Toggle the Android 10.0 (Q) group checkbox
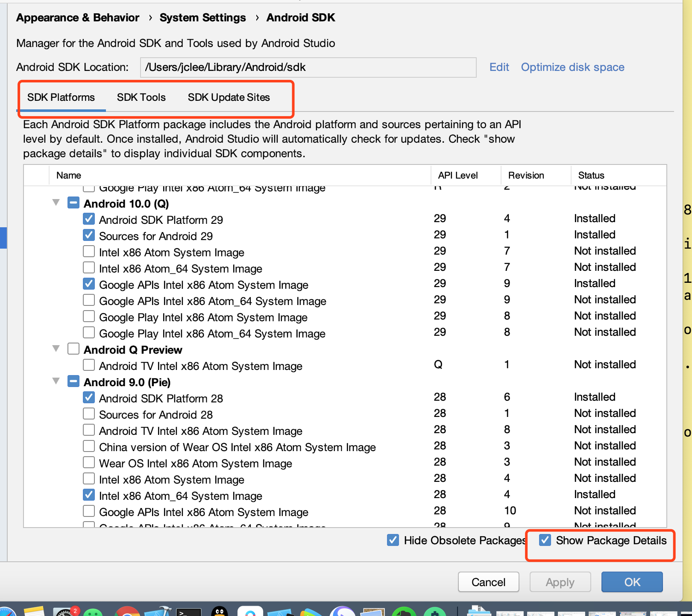Image resolution: width=692 pixels, height=616 pixels. (73, 203)
